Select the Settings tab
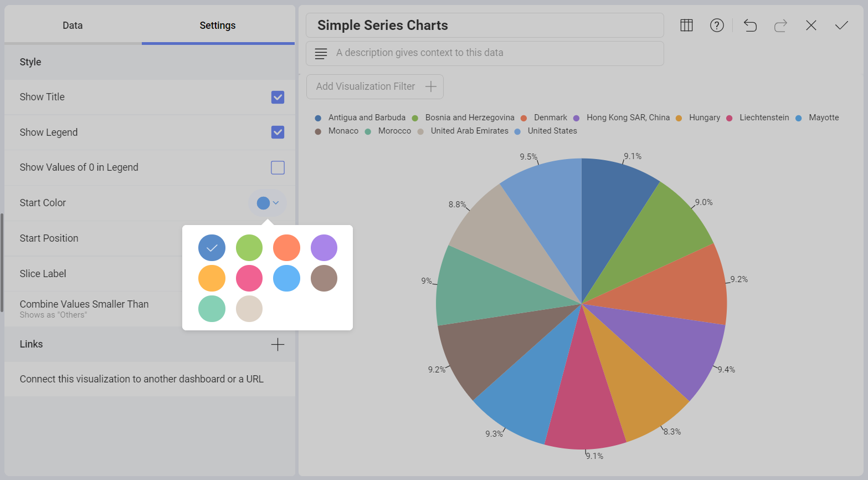Viewport: 868px width, 480px height. coord(218,25)
